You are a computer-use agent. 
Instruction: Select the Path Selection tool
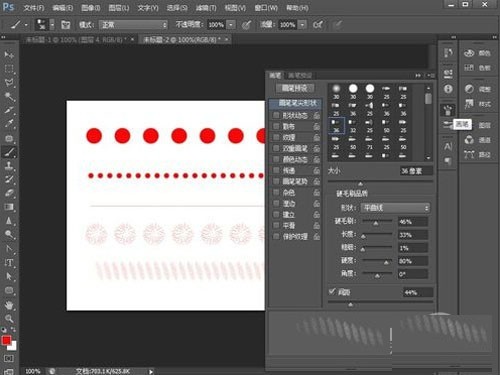coord(9,276)
